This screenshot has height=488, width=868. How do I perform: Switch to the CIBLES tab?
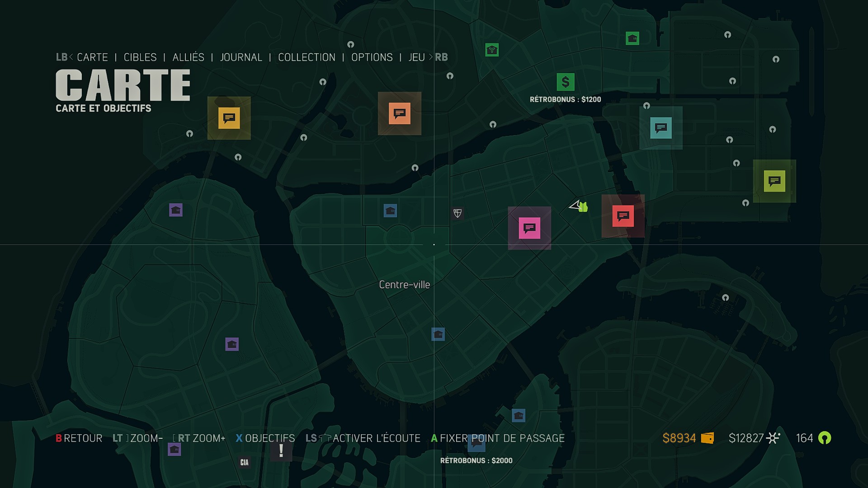140,57
